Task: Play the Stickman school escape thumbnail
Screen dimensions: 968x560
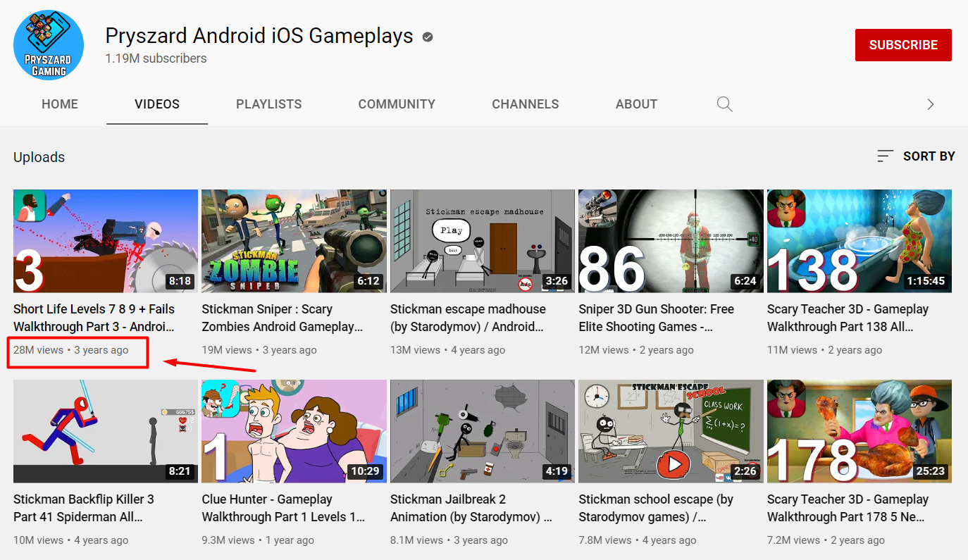Action: (671, 431)
